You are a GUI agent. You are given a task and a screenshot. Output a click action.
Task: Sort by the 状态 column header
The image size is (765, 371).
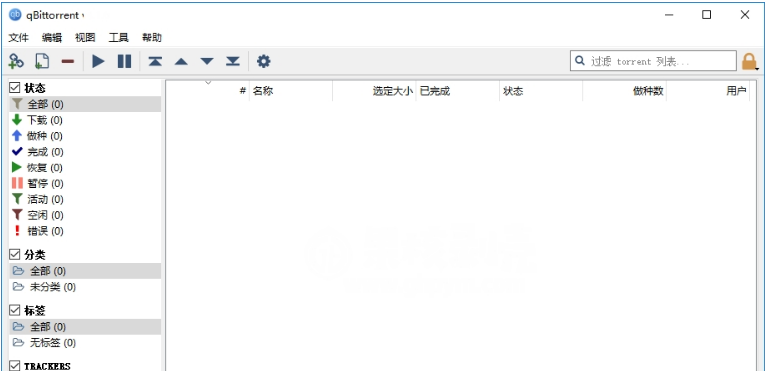pos(541,91)
